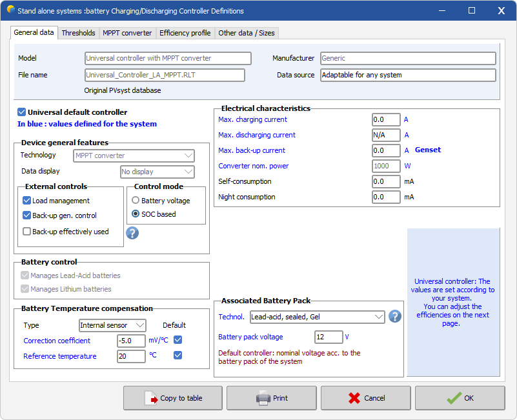Open help for control mode
The width and height of the screenshot is (517, 420).
[x=132, y=233]
